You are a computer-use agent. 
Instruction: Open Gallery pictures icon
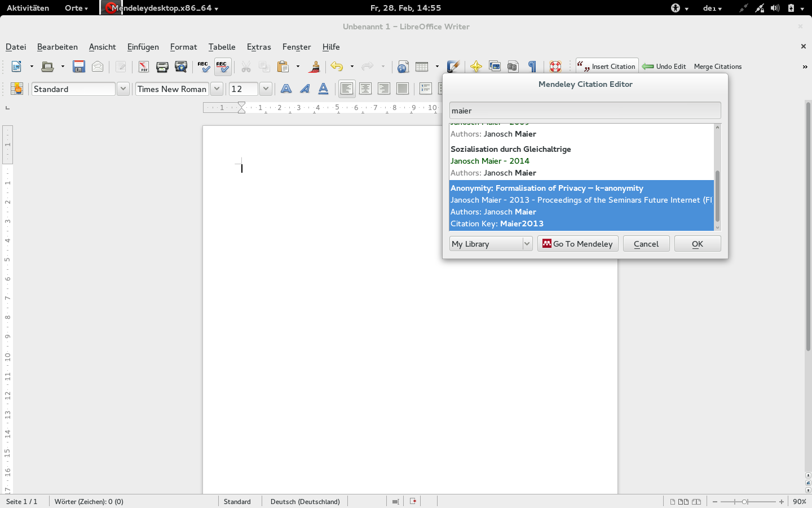tap(495, 67)
